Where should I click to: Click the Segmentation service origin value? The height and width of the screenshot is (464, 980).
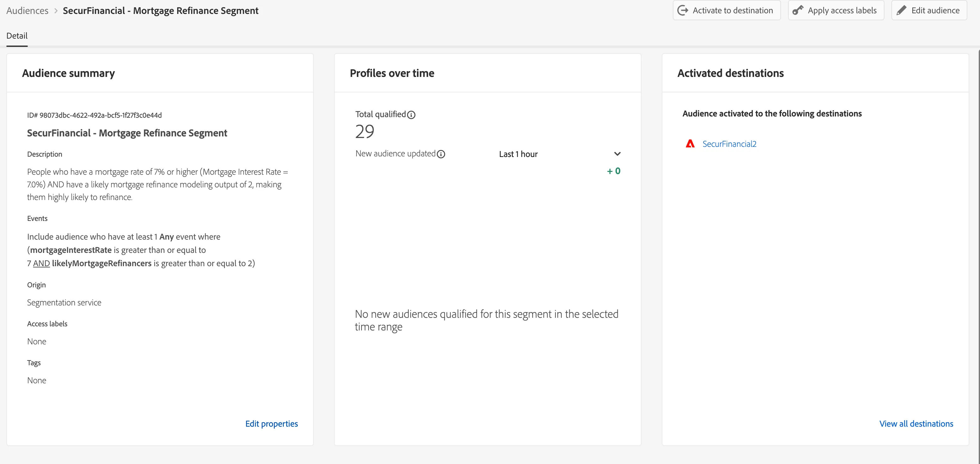64,303
